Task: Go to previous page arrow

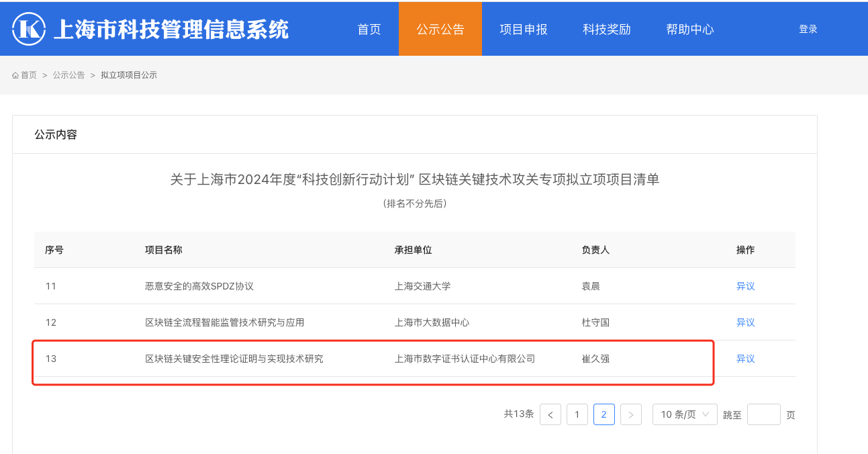Action: [x=550, y=414]
